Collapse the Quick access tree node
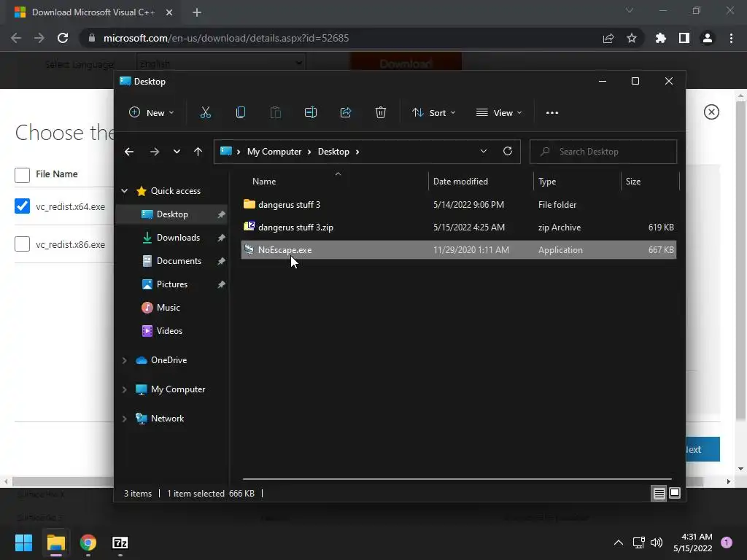The width and height of the screenshot is (747, 560). (124, 191)
